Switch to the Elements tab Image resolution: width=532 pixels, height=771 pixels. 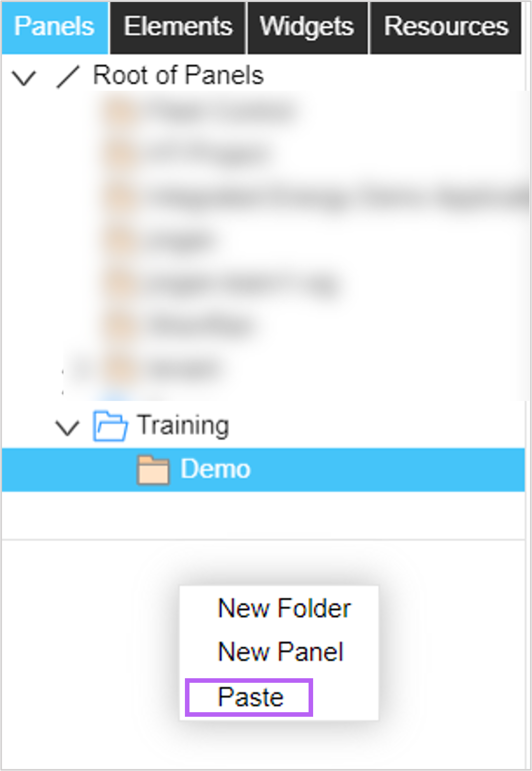178,27
